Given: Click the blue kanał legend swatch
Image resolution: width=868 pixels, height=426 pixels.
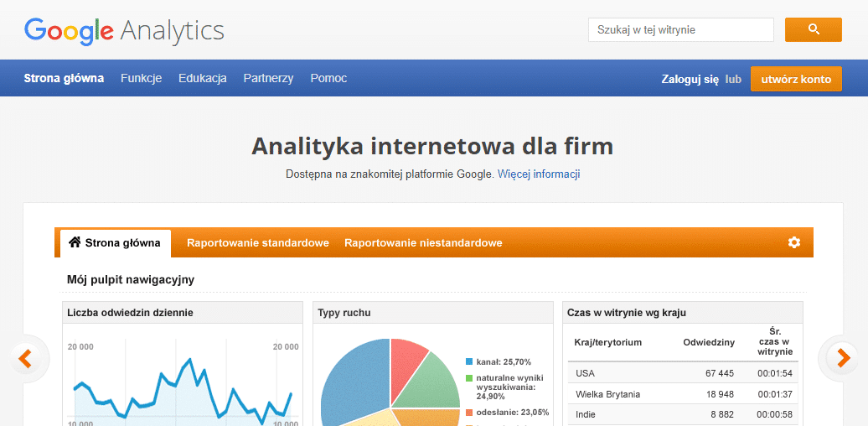Looking at the screenshot, I should 469,361.
